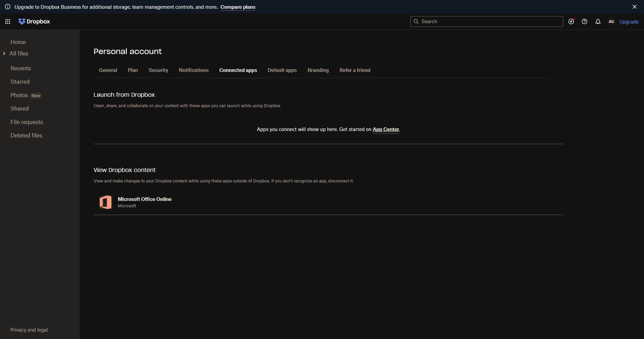Expand the All files tree chevron
The height and width of the screenshot is (339, 644).
[x=4, y=53]
